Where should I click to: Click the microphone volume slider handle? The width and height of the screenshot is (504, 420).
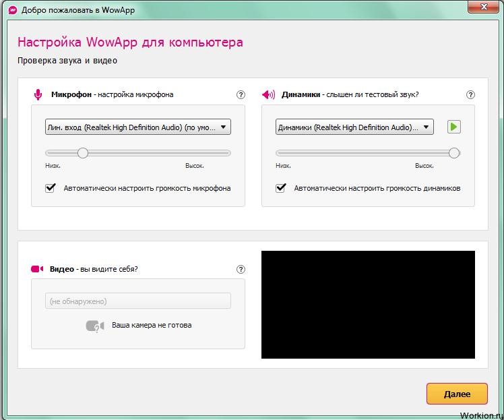click(x=83, y=153)
